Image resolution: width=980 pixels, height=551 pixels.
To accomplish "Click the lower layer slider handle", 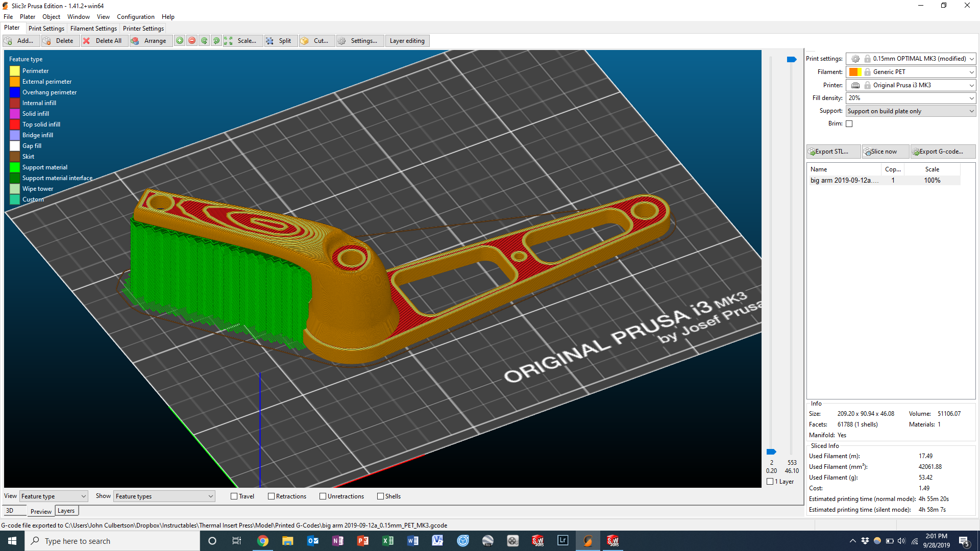I will [x=771, y=452].
